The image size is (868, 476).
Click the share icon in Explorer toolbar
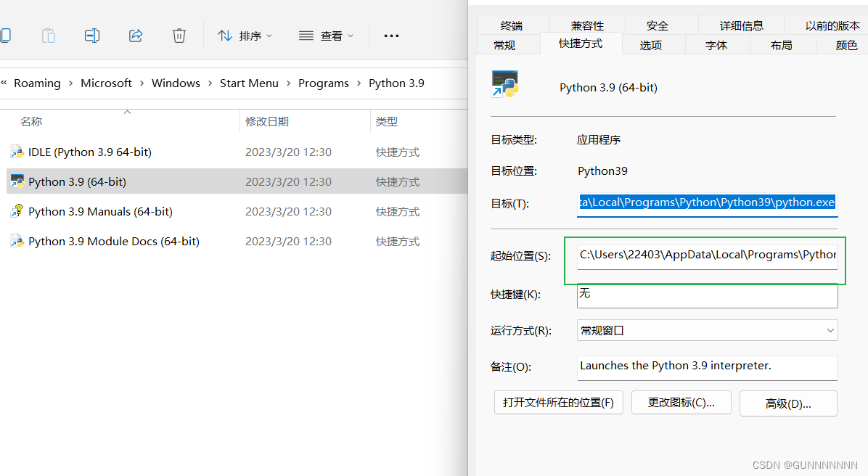[136, 36]
